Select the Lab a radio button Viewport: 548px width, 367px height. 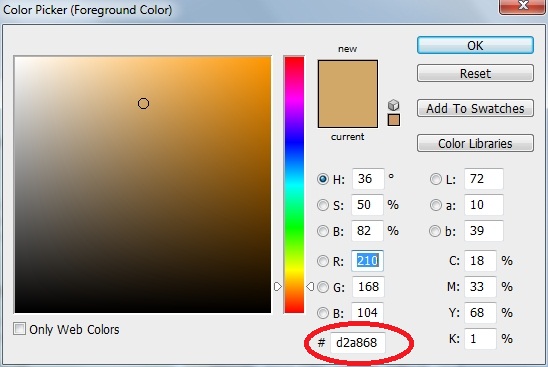click(435, 205)
